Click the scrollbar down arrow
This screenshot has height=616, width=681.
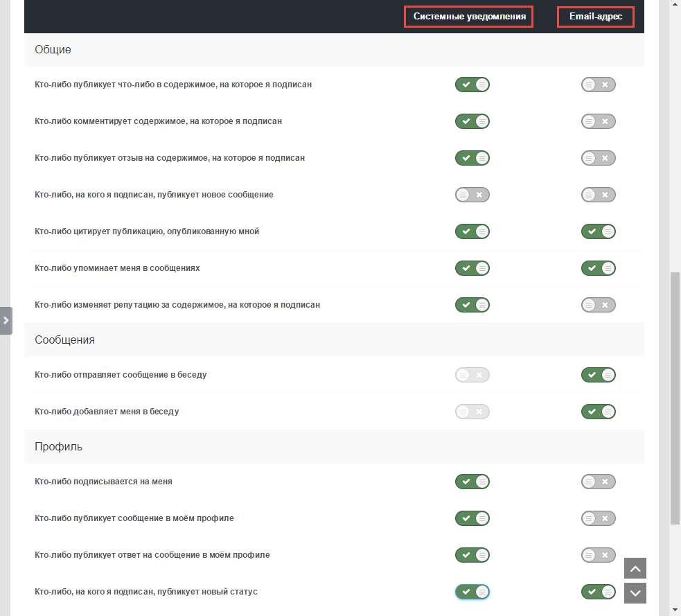pos(675,610)
